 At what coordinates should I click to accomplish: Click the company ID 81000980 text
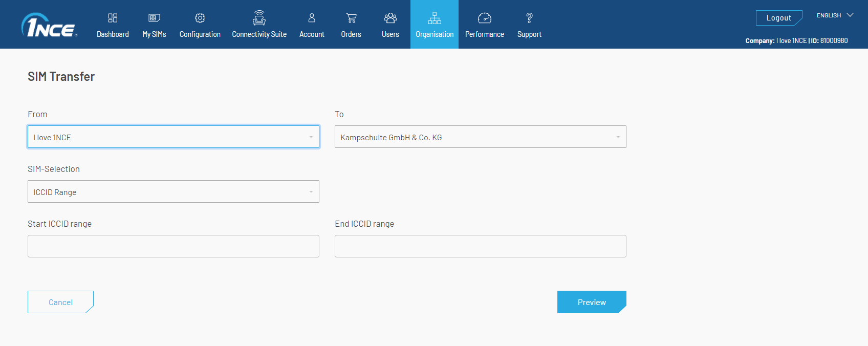(x=834, y=40)
